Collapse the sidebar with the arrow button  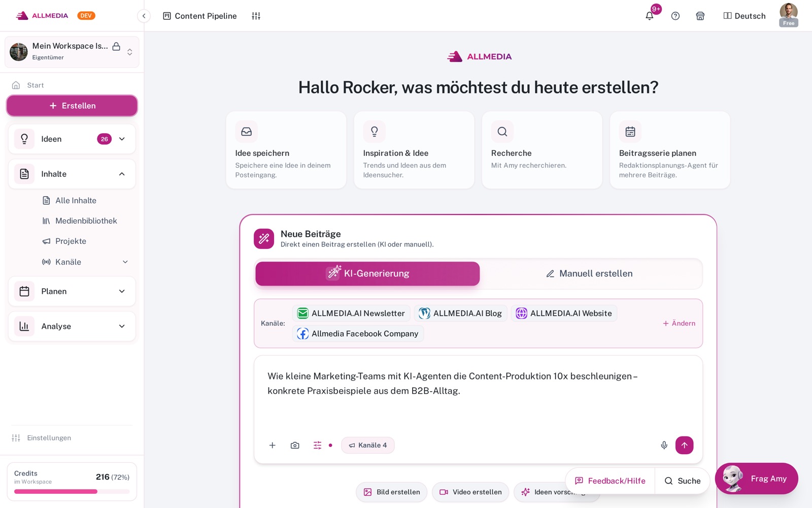click(144, 16)
